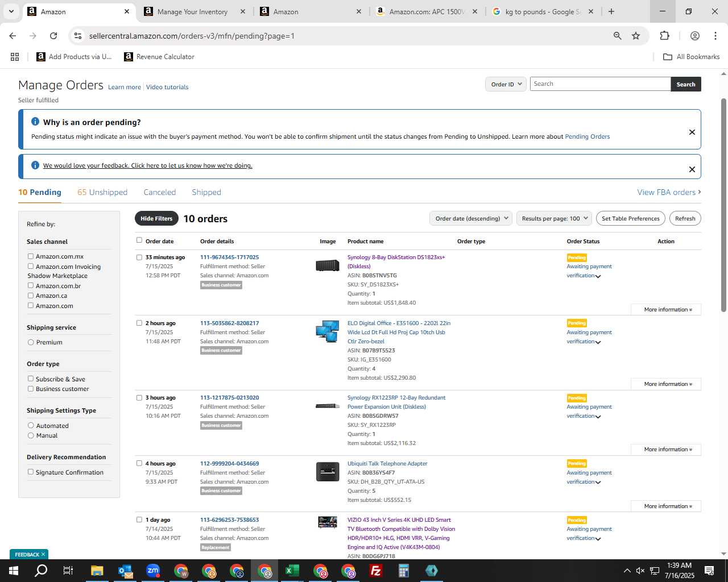Dismiss the 'Why is an order pending?' banner
This screenshot has height=582, width=728.
click(x=692, y=132)
